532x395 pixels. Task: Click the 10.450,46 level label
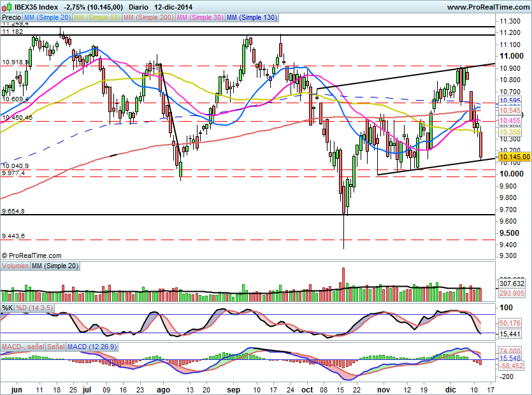pos(17,118)
